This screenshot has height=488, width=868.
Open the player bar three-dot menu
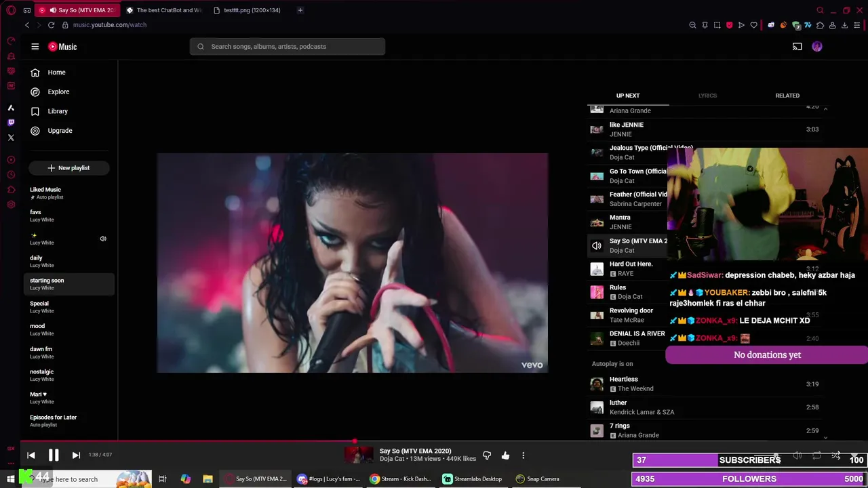click(x=523, y=455)
